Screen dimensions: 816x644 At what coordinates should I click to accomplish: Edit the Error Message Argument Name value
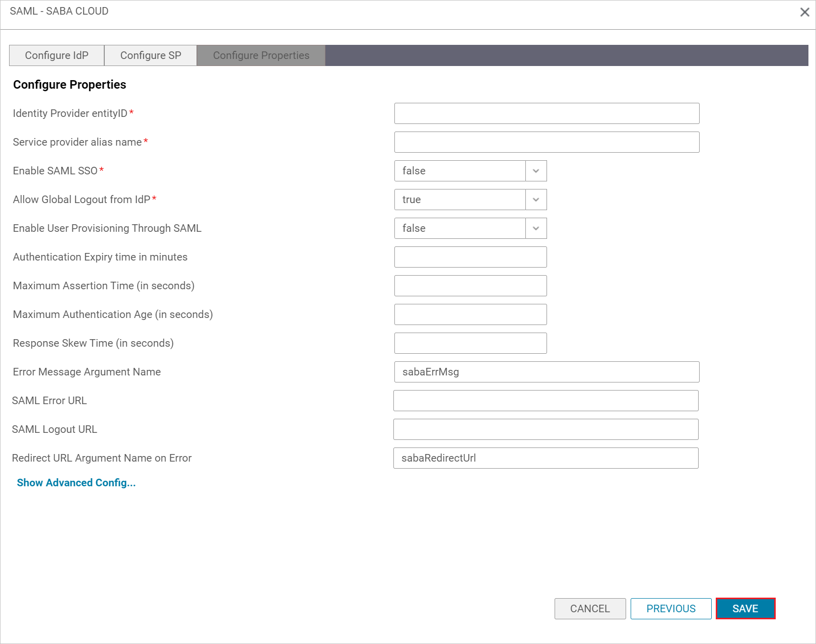click(546, 372)
